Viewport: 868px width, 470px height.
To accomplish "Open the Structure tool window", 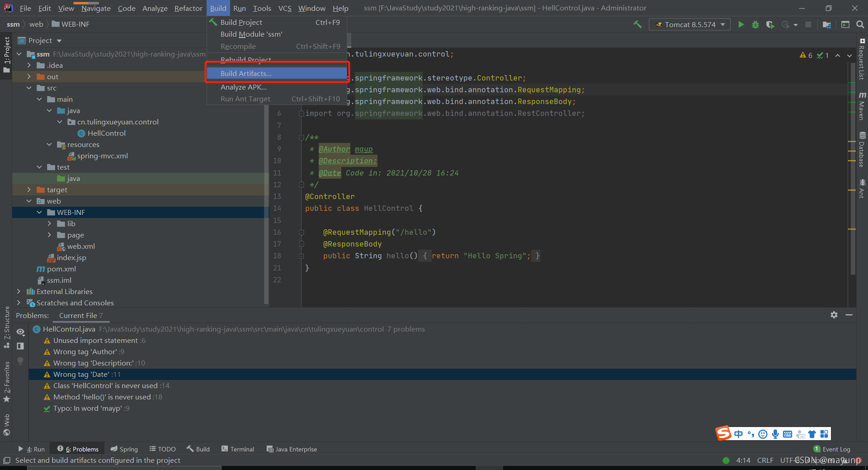I will pyautogui.click(x=6, y=327).
